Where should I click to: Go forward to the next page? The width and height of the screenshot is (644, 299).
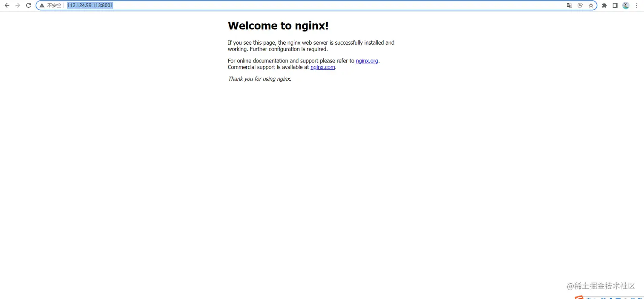click(x=18, y=6)
